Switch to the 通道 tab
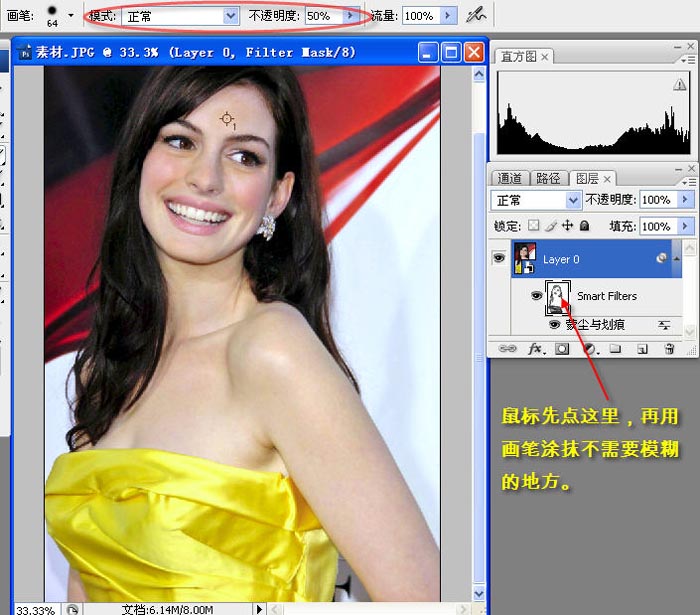Viewport: 700px width, 615px height. click(509, 179)
